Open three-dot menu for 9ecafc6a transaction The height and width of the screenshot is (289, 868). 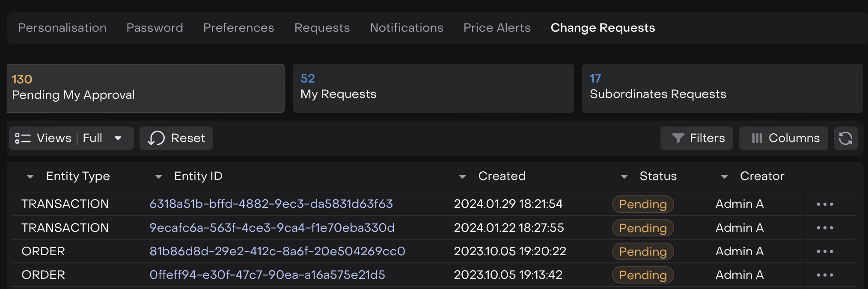click(x=824, y=228)
